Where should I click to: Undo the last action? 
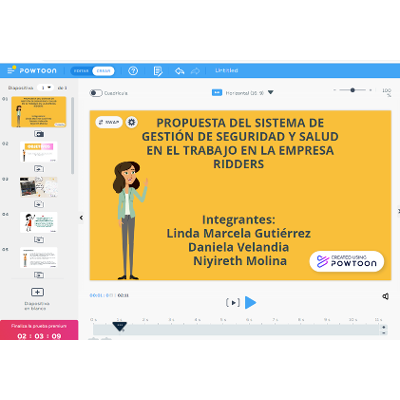[180, 71]
